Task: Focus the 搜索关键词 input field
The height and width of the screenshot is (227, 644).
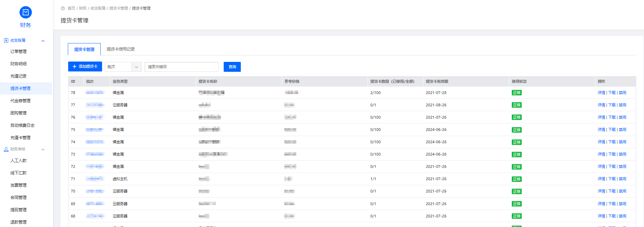Action: 182,67
